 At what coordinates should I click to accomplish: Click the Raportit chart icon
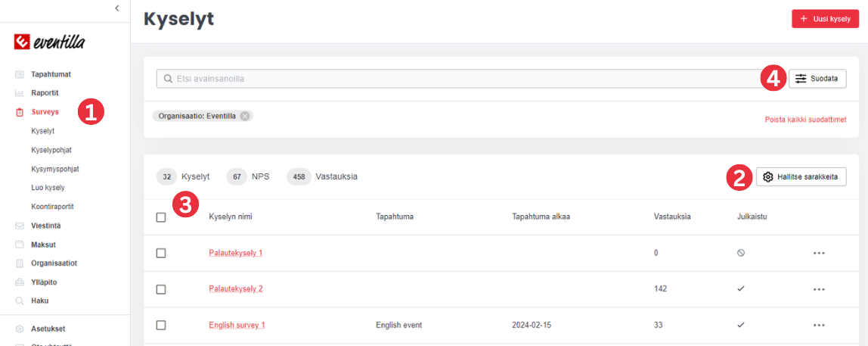click(x=20, y=93)
